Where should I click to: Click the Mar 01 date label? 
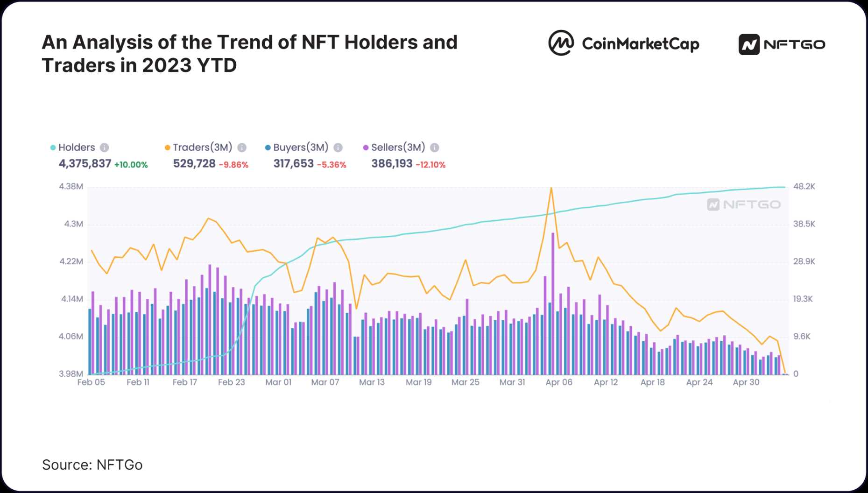(x=278, y=382)
